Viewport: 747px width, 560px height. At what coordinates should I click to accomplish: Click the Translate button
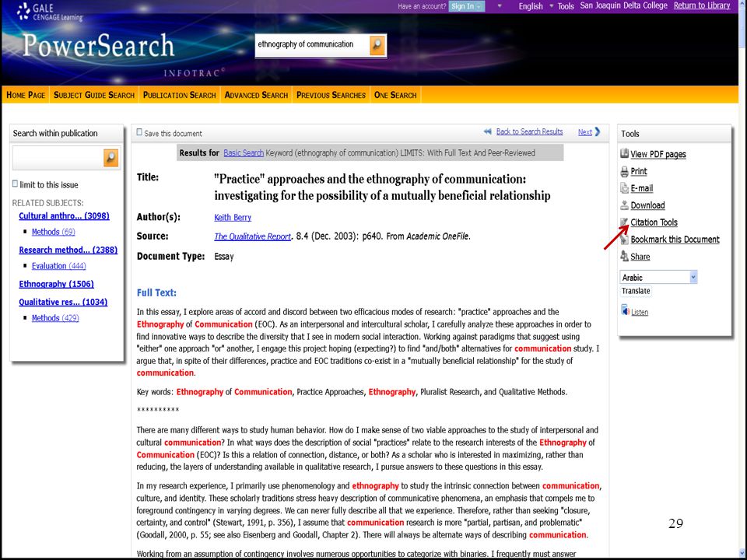(x=636, y=291)
